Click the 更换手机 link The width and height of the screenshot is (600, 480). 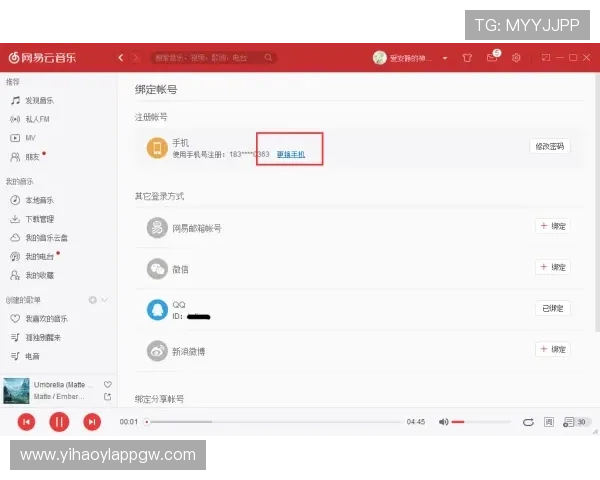point(291,154)
